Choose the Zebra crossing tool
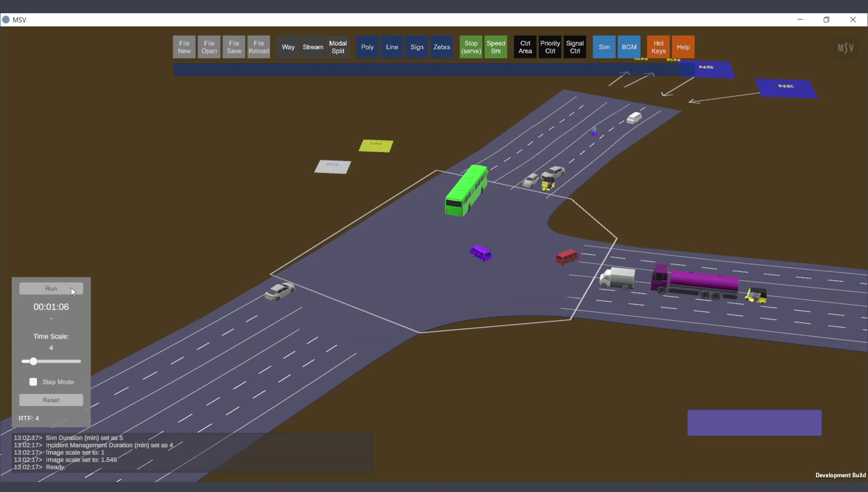Viewport: 868px width, 492px height. (441, 47)
